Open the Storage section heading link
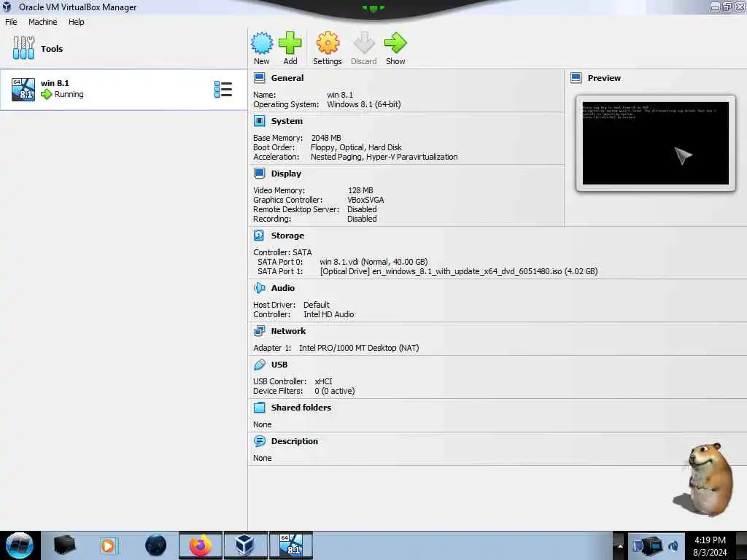Image resolution: width=747 pixels, height=560 pixels. [287, 236]
